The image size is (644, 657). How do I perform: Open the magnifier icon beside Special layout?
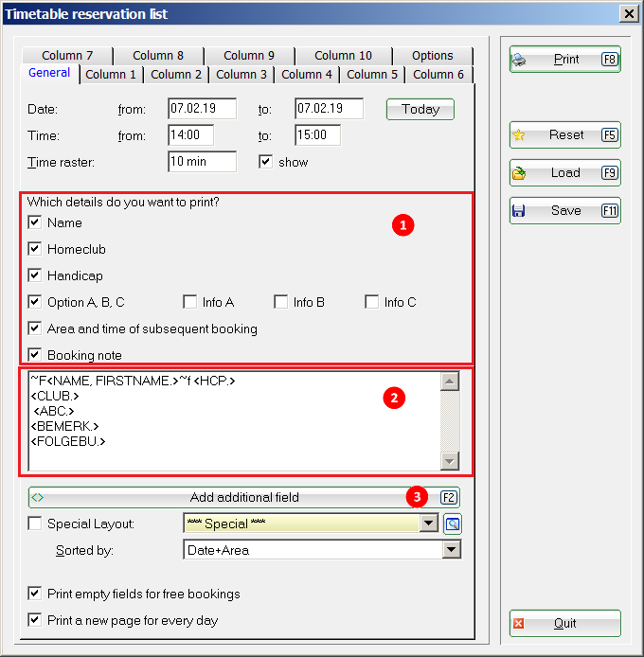[453, 524]
